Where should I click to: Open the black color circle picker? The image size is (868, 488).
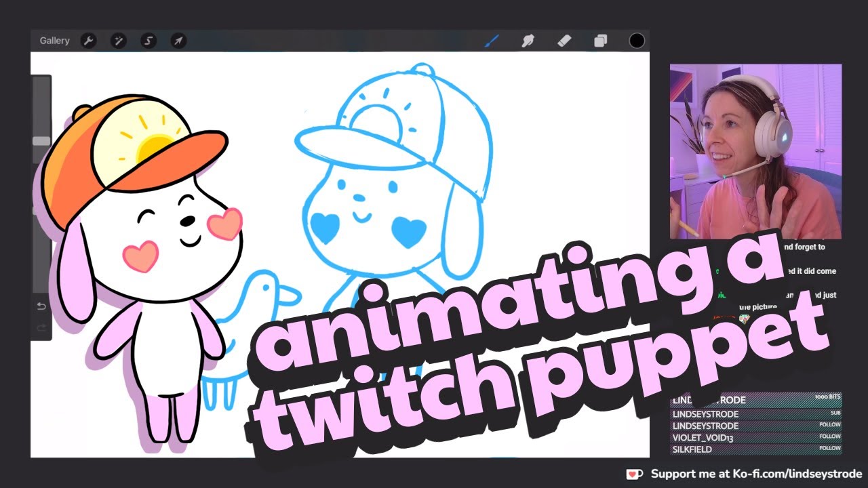point(637,41)
